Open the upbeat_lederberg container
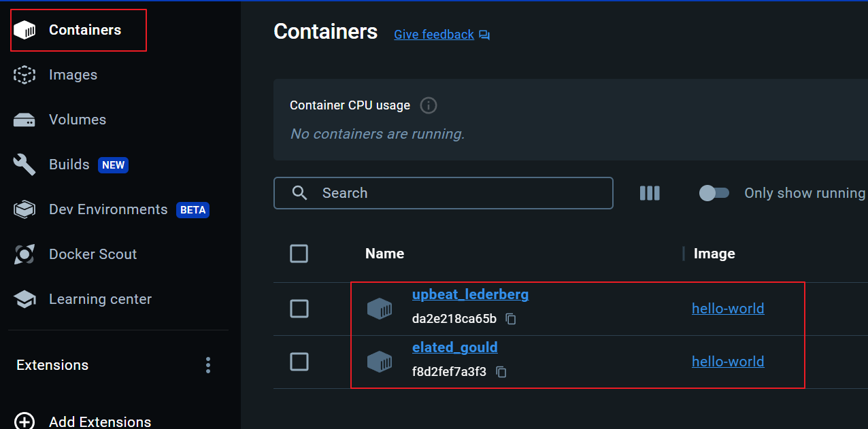This screenshot has height=429, width=868. click(470, 294)
